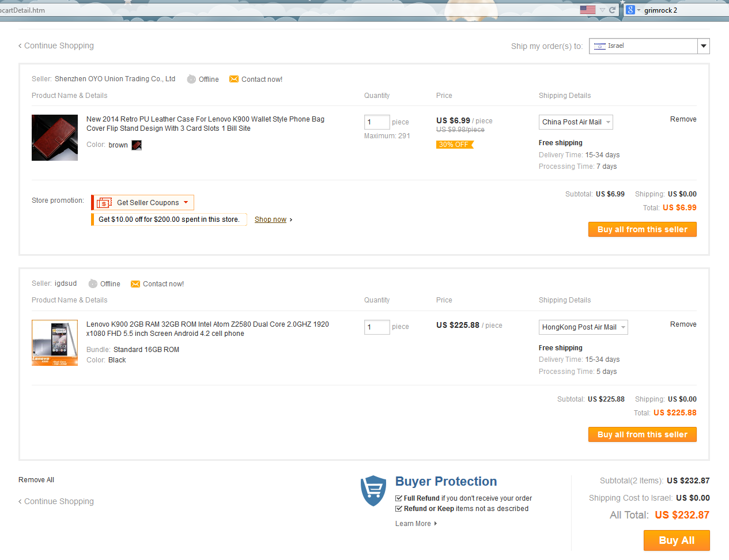Click the Refund or Keep checkmark icon

[x=399, y=509]
